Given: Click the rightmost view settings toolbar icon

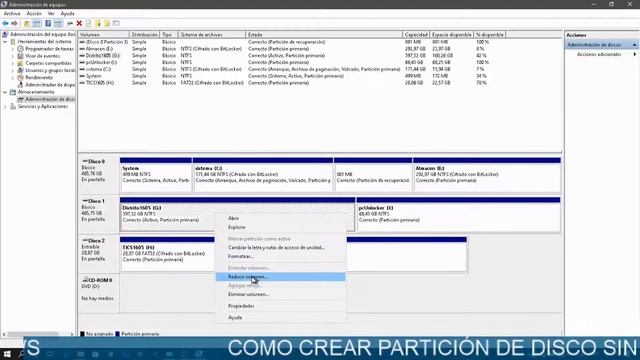Looking at the screenshot, I should tap(116, 24).
